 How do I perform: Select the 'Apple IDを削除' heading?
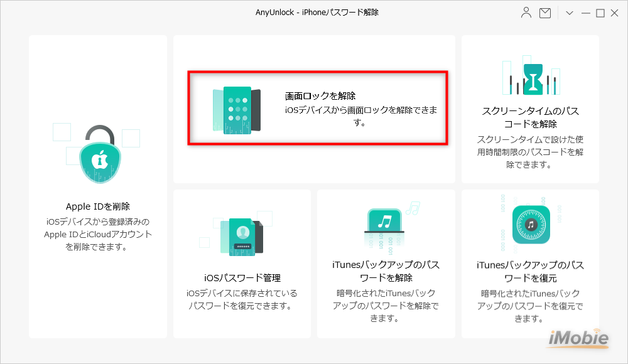[98, 206]
